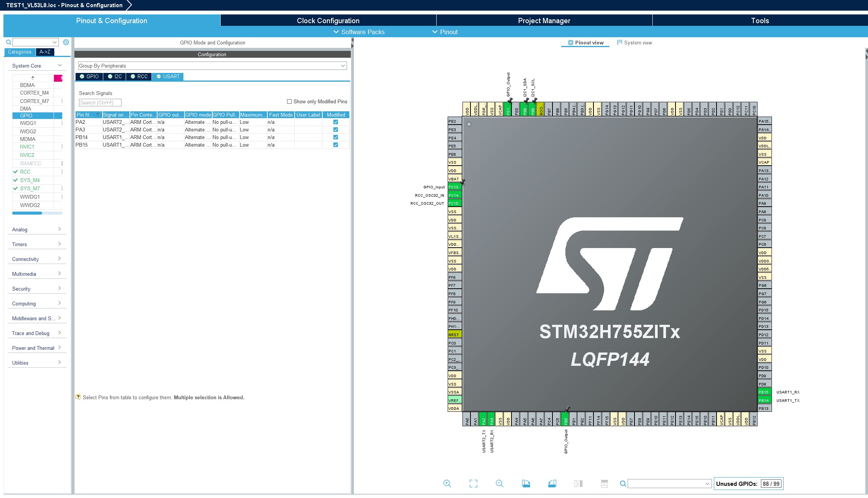Rotate the chip clockwise

pyautogui.click(x=526, y=484)
